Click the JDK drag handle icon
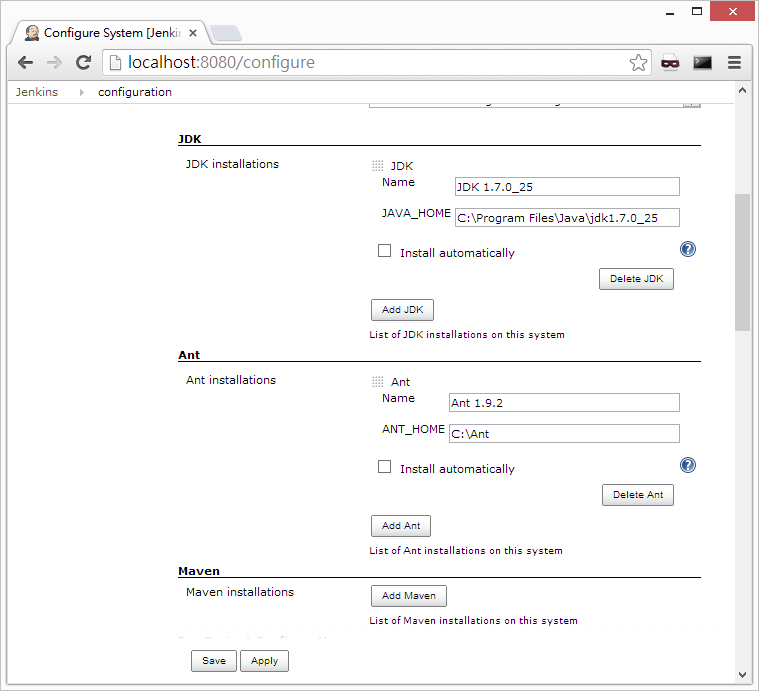759x691 pixels. pos(377,166)
